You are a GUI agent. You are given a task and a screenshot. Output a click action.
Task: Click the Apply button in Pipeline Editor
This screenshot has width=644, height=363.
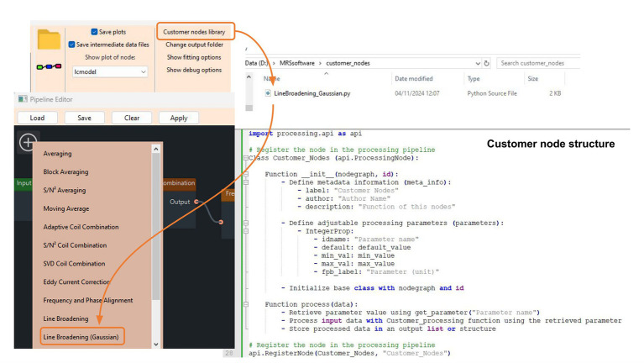[x=179, y=118]
